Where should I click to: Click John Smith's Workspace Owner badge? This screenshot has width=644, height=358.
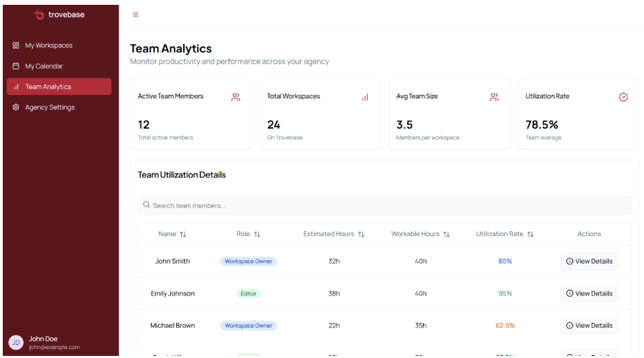point(249,261)
